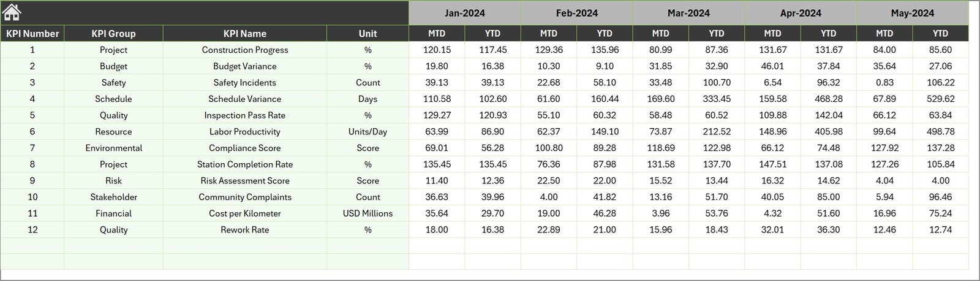Viewport: 980px width, 281px height.
Task: Select the Budget Variance cell
Action: click(244, 66)
